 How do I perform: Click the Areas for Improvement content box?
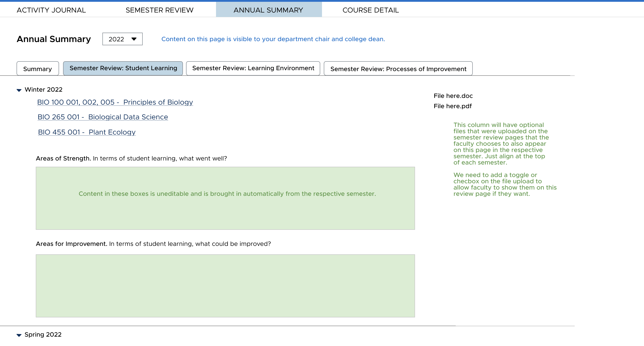point(225,286)
